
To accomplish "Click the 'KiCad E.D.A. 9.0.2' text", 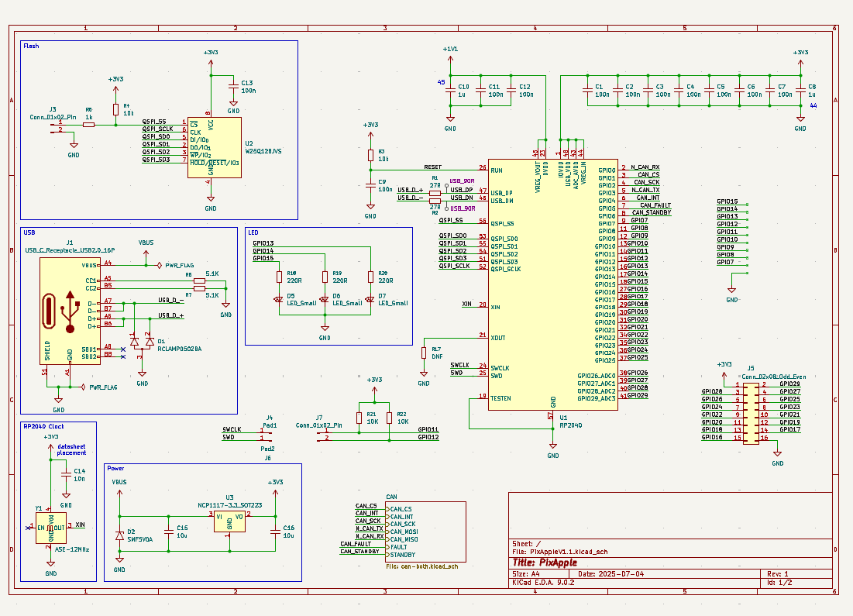I will click(543, 582).
